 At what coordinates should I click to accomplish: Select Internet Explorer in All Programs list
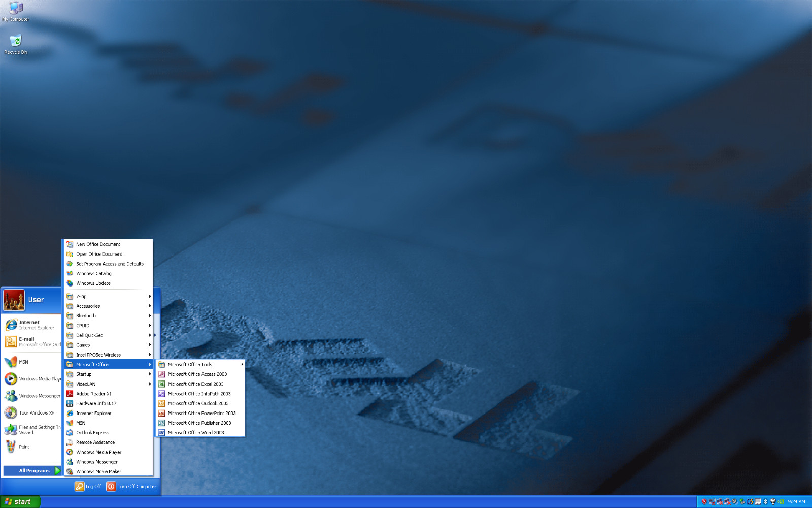click(x=109, y=413)
